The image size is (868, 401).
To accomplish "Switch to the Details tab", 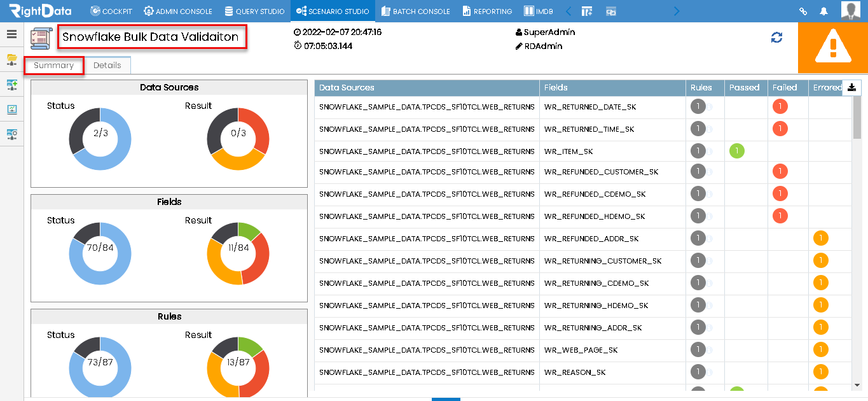I will tap(107, 65).
